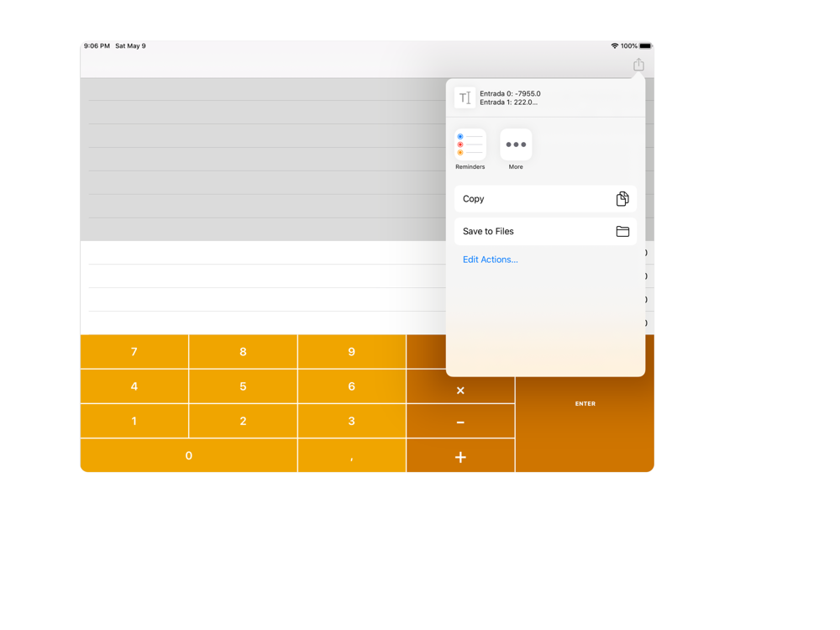Tap calculator key 4
840x630 pixels.
(x=134, y=386)
